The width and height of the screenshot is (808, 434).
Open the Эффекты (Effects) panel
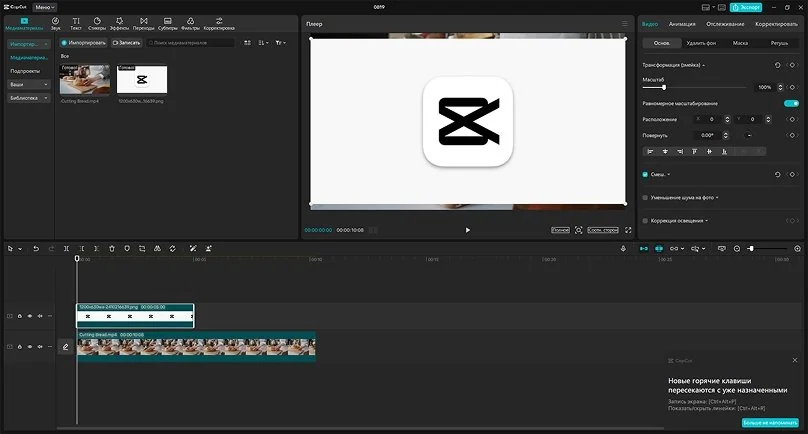pos(119,24)
